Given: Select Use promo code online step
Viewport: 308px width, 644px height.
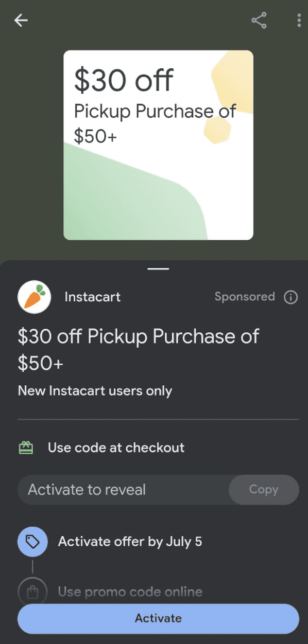Looking at the screenshot, I should [x=130, y=592].
